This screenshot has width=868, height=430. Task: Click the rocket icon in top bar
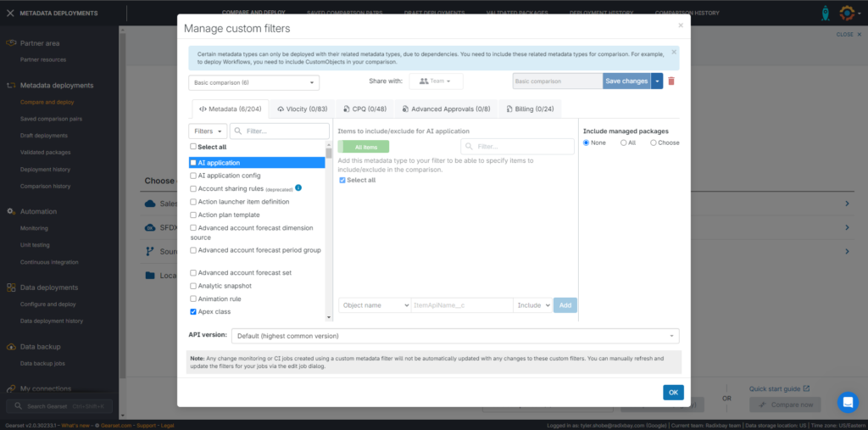pos(825,14)
